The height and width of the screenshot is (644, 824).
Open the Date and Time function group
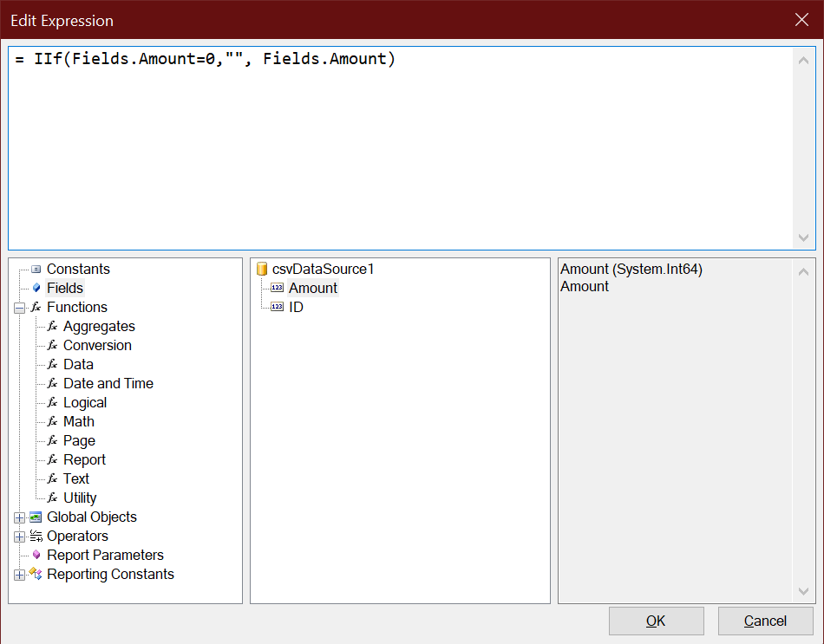point(108,383)
